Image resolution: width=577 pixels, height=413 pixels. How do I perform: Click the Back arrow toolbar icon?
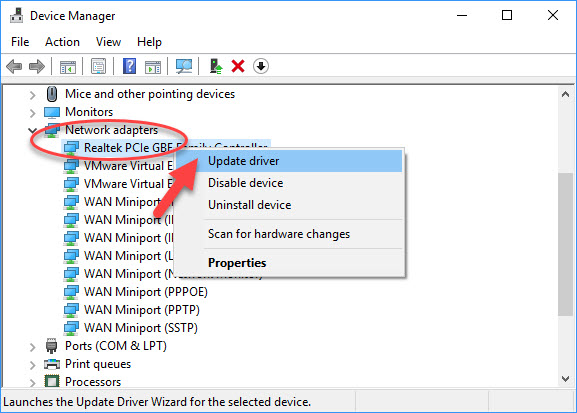tap(14, 67)
